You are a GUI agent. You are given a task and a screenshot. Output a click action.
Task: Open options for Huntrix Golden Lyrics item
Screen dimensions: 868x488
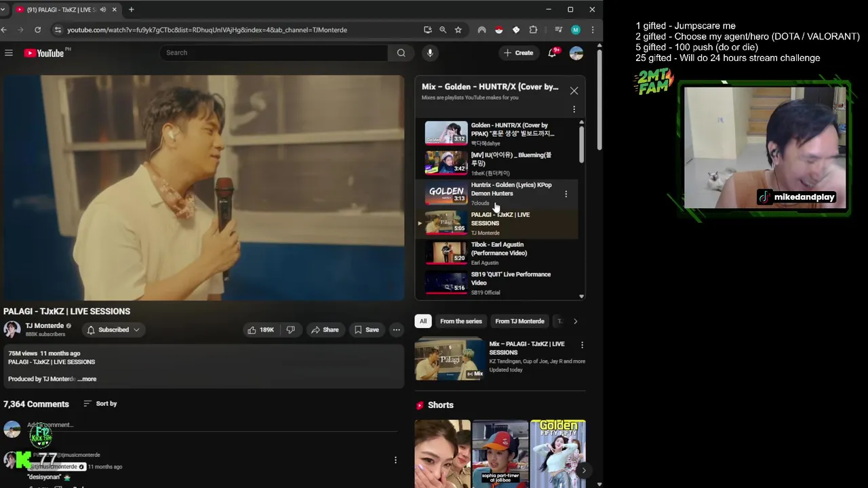(566, 194)
